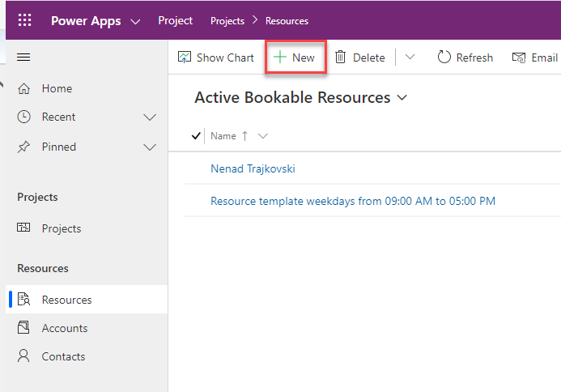Click the Delete trash icon
The width and height of the screenshot is (561, 392).
pyautogui.click(x=341, y=58)
